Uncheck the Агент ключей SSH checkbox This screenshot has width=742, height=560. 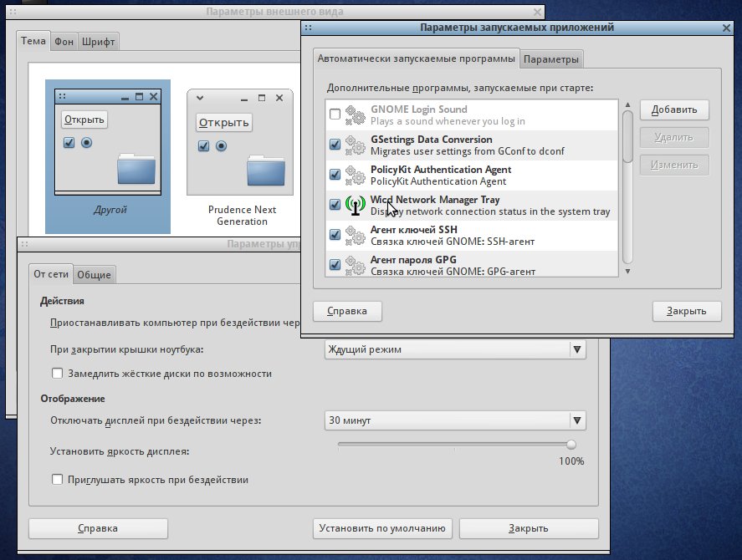pyautogui.click(x=335, y=234)
